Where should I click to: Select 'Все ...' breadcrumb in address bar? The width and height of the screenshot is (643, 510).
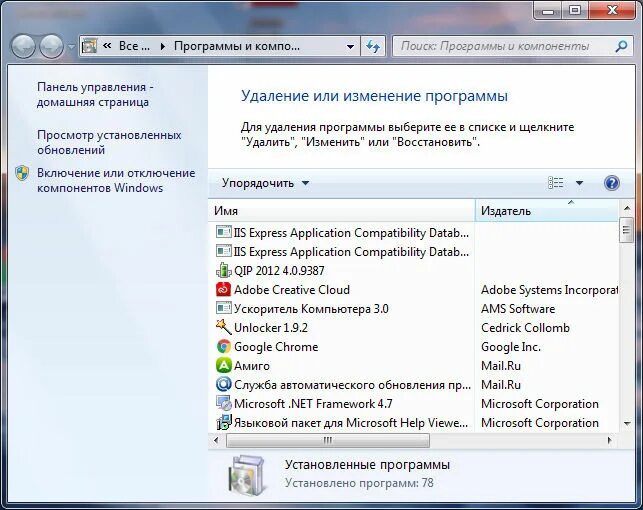pos(134,46)
